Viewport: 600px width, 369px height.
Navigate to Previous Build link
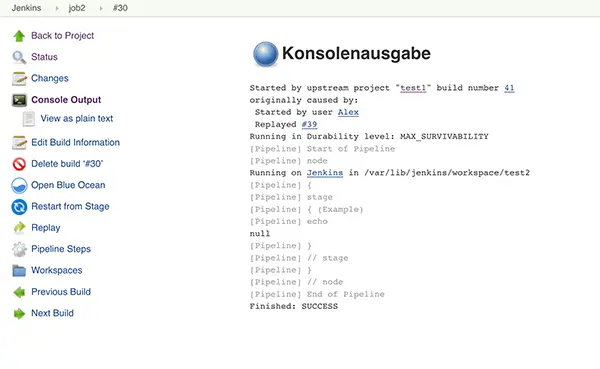click(x=61, y=292)
